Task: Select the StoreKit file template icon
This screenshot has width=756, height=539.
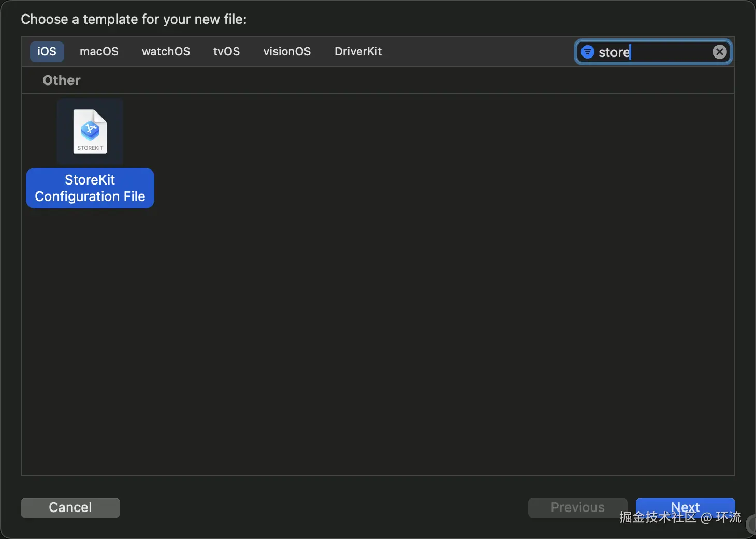Action: click(90, 132)
